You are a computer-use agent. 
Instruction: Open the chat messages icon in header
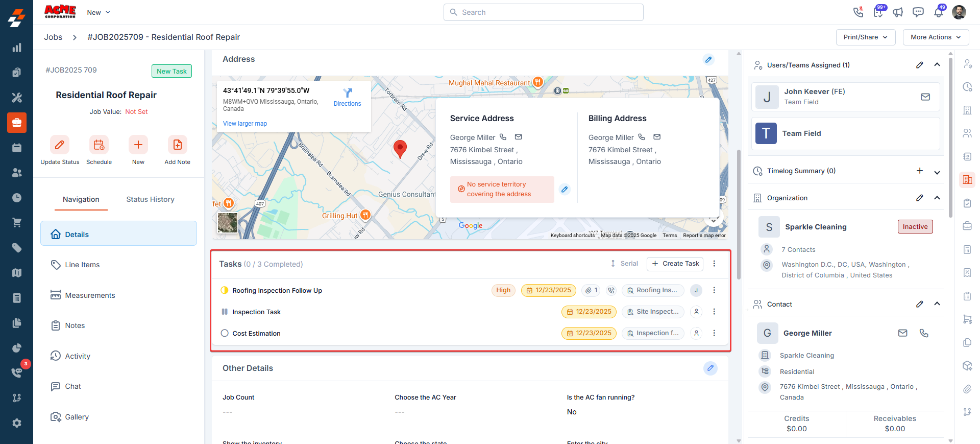[x=918, y=12]
